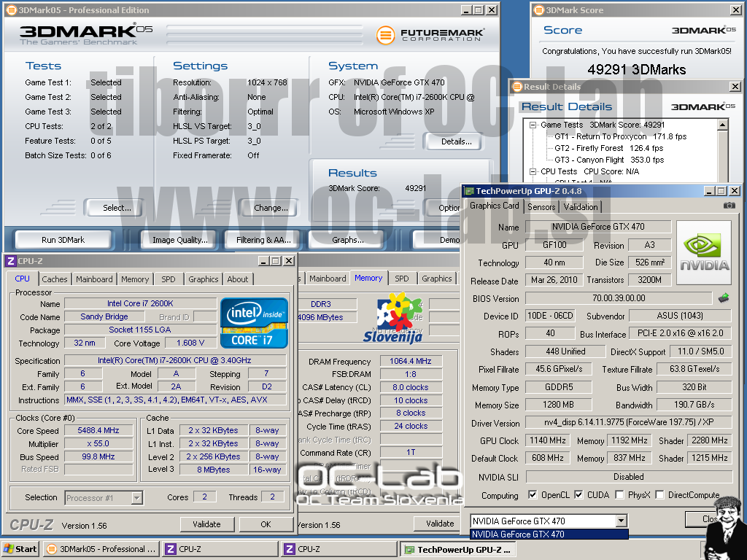747x560 pixels.
Task: Select GT3 - Canyon Flight result
Action: coord(609,160)
